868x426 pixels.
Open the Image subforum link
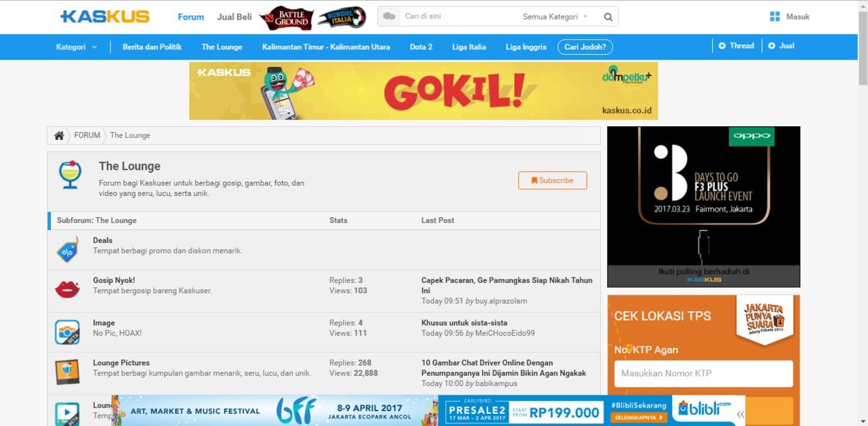pyautogui.click(x=104, y=323)
